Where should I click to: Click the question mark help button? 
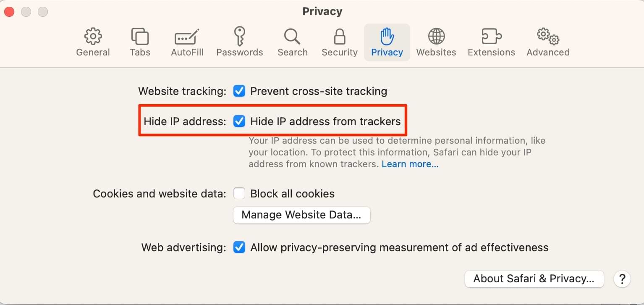click(622, 279)
